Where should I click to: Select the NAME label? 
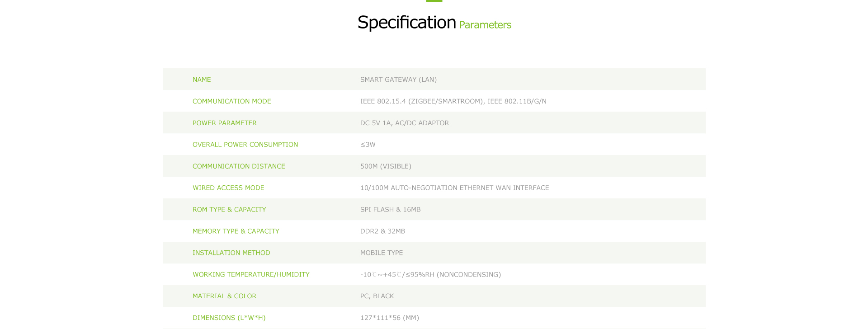click(x=202, y=80)
